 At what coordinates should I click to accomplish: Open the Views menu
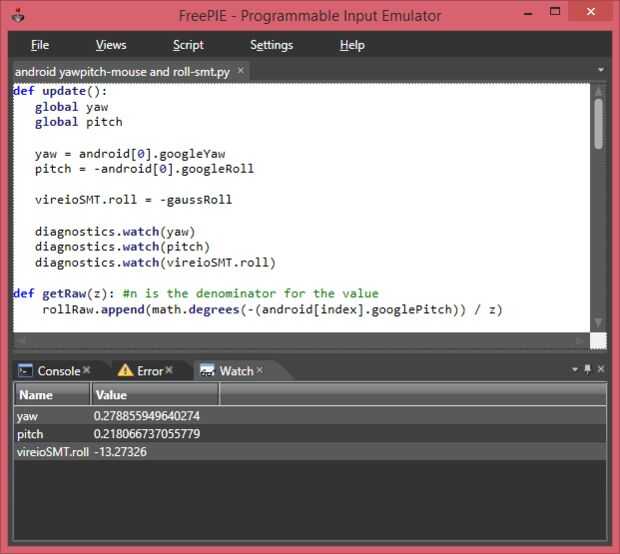(x=111, y=45)
